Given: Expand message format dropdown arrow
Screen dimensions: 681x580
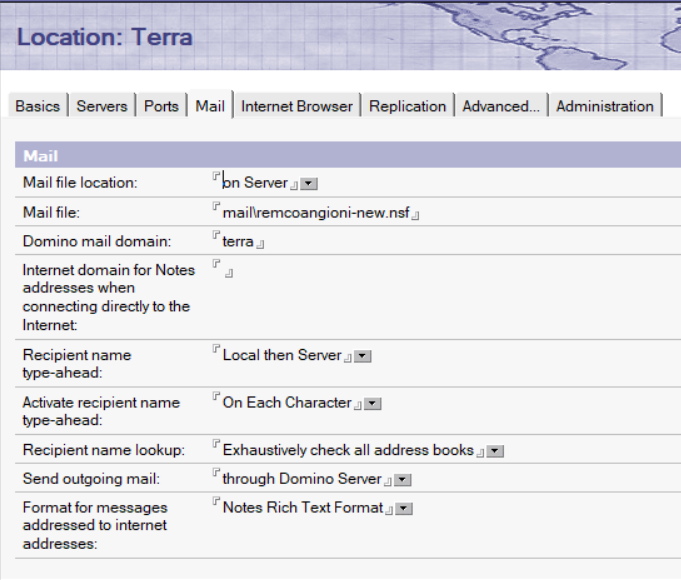Looking at the screenshot, I should pos(404,508).
